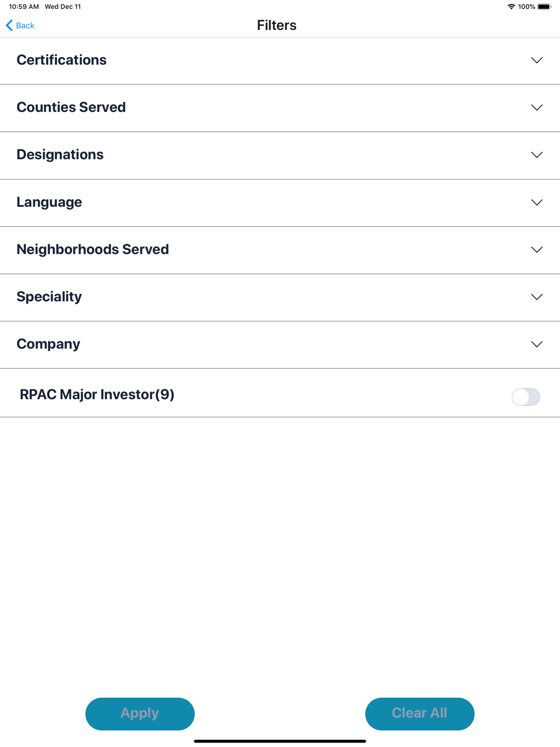Tap the Speciality filter label
Image resolution: width=560 pixels, height=747 pixels.
[x=49, y=297]
